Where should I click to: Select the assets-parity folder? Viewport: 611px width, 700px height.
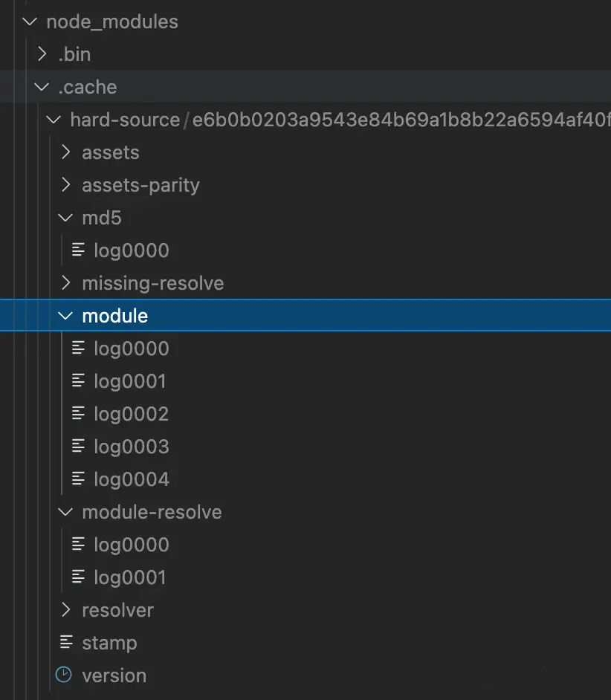[140, 184]
